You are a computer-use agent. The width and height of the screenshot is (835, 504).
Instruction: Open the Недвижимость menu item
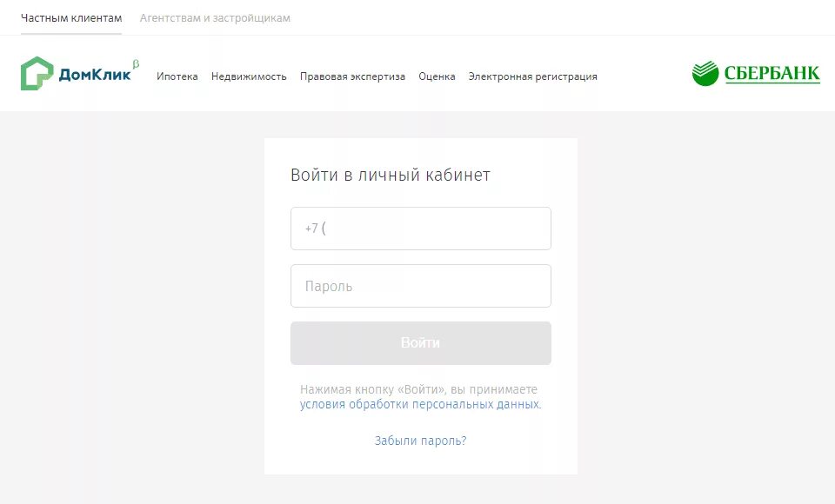[x=249, y=76]
